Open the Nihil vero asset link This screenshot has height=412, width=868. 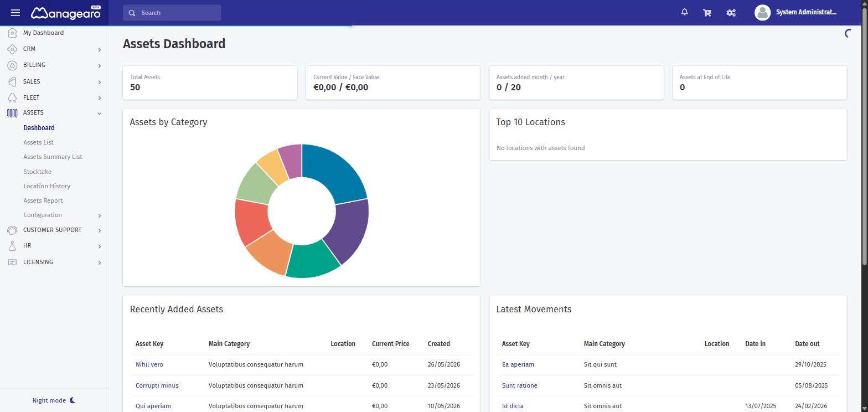click(149, 364)
